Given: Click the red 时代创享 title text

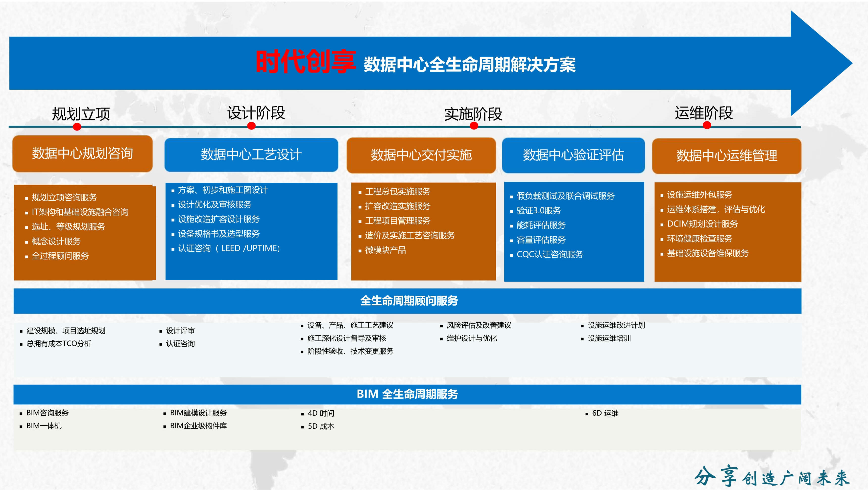Looking at the screenshot, I should click(x=306, y=61).
